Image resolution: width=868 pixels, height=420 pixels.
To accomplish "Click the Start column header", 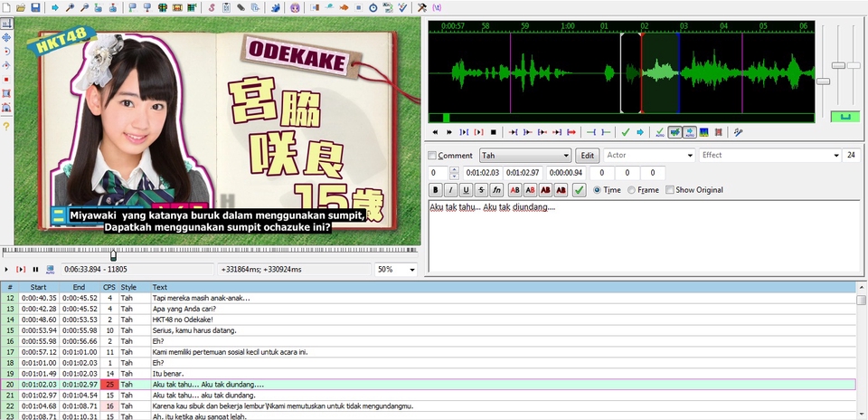I will point(39,287).
